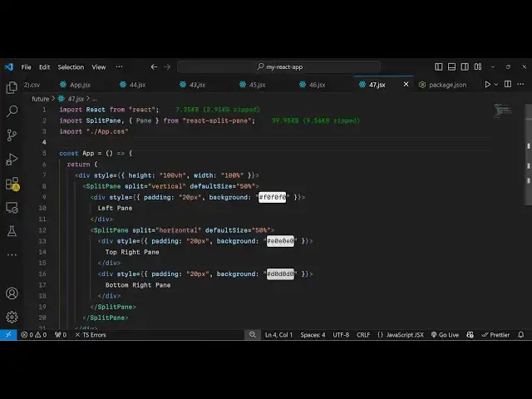Image resolution: width=532 pixels, height=399 pixels.
Task: Click the 47.jsx breadcrumb item
Action: (x=71, y=99)
